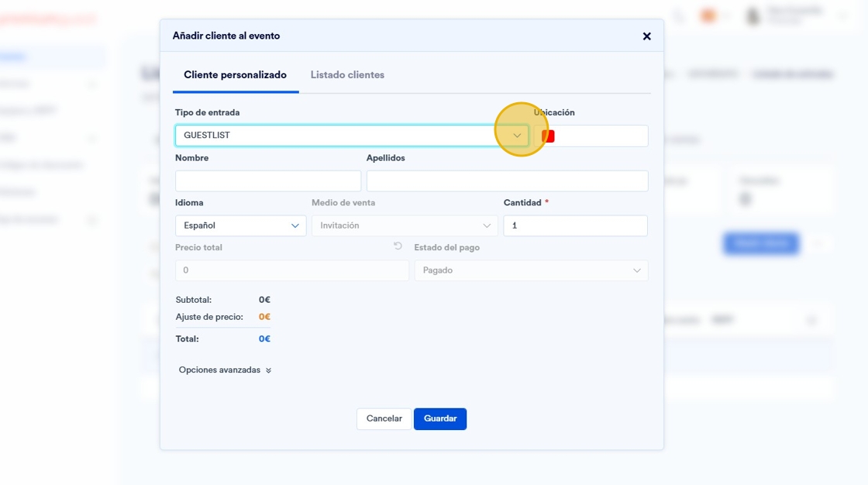Image resolution: width=868 pixels, height=485 pixels.
Task: Focus the Apellidos text field
Action: 507,181
